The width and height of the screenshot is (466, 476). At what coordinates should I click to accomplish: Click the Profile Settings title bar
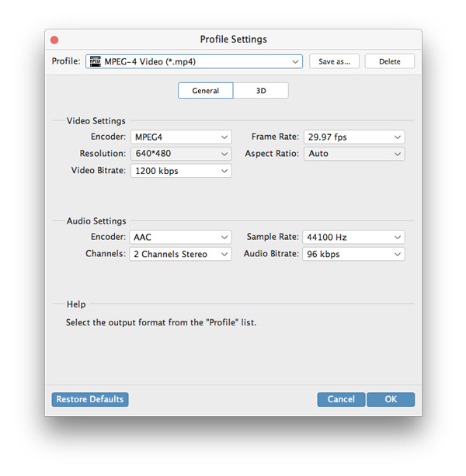(233, 40)
